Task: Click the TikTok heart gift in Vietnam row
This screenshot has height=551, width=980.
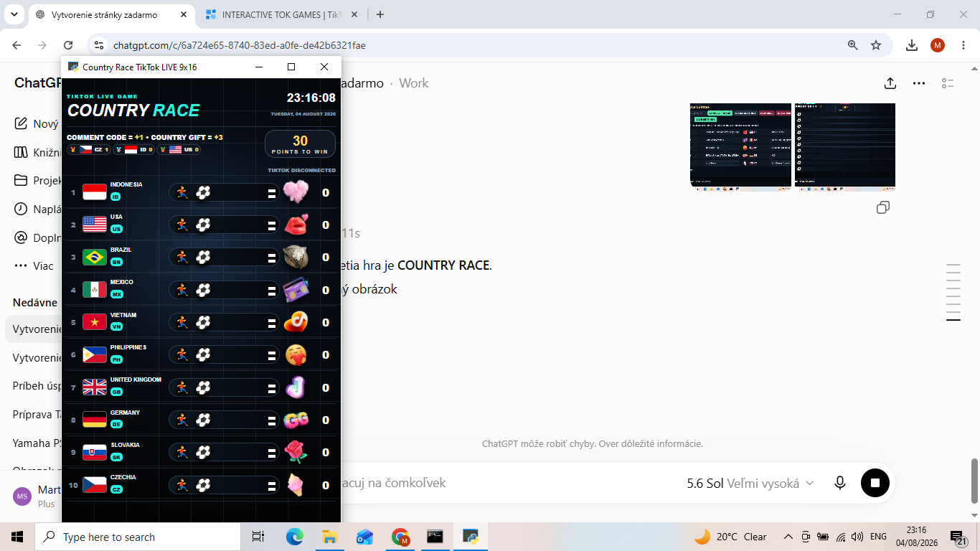Action: [x=296, y=322]
